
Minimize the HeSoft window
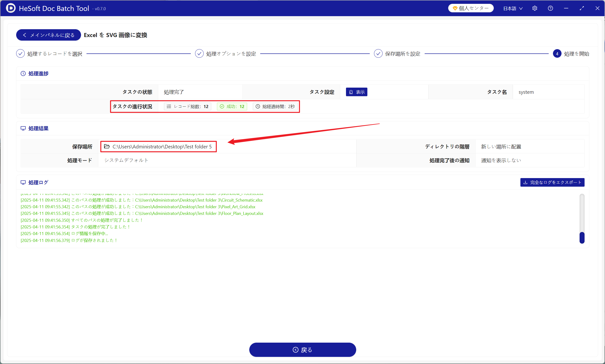pos(566,8)
